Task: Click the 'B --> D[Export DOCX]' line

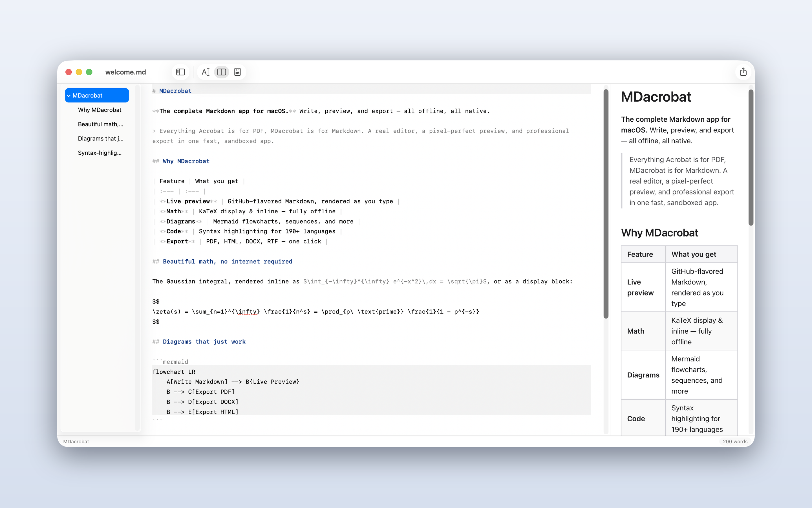Action: (x=202, y=402)
